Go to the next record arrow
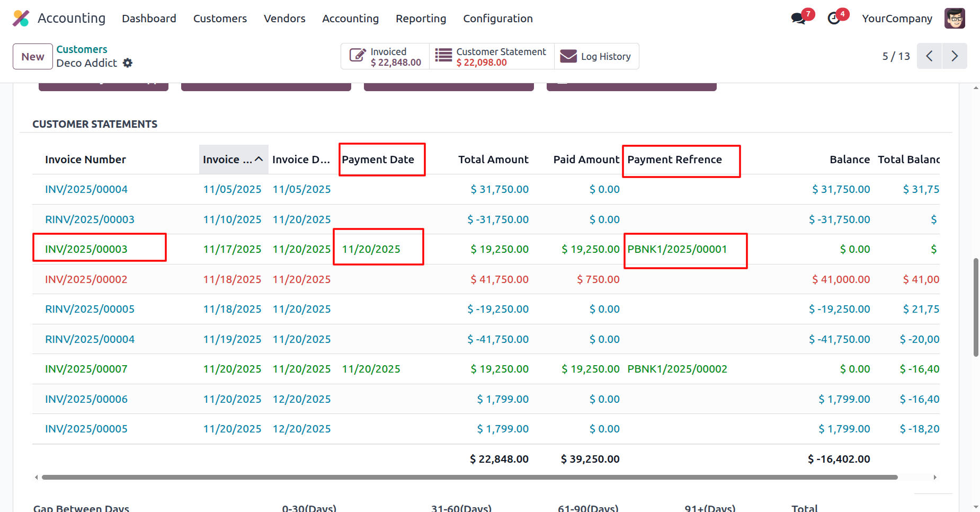 point(955,56)
